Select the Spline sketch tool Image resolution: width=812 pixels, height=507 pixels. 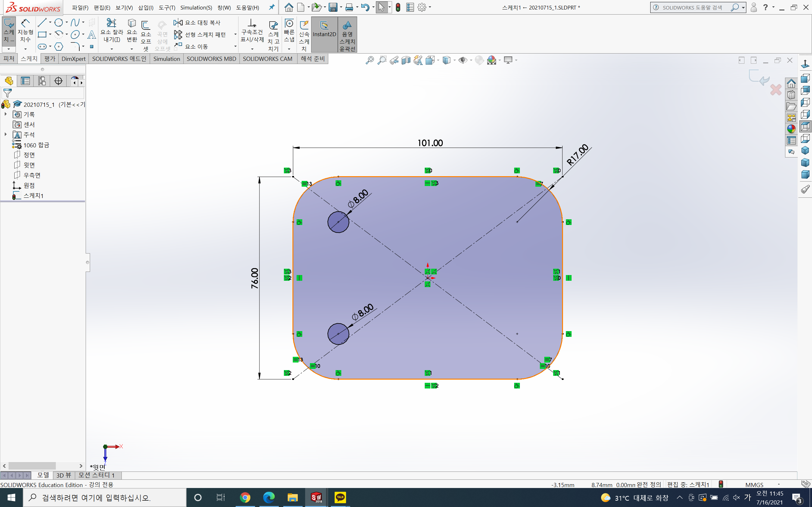75,23
